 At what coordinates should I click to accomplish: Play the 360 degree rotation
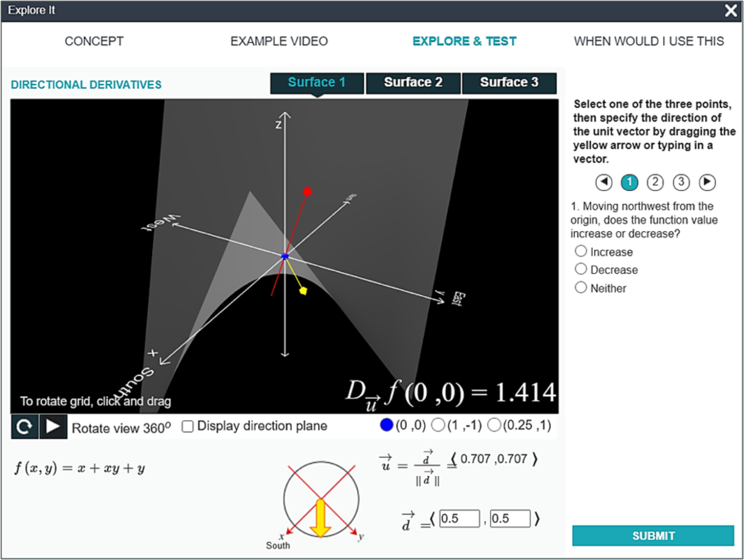coord(53,427)
